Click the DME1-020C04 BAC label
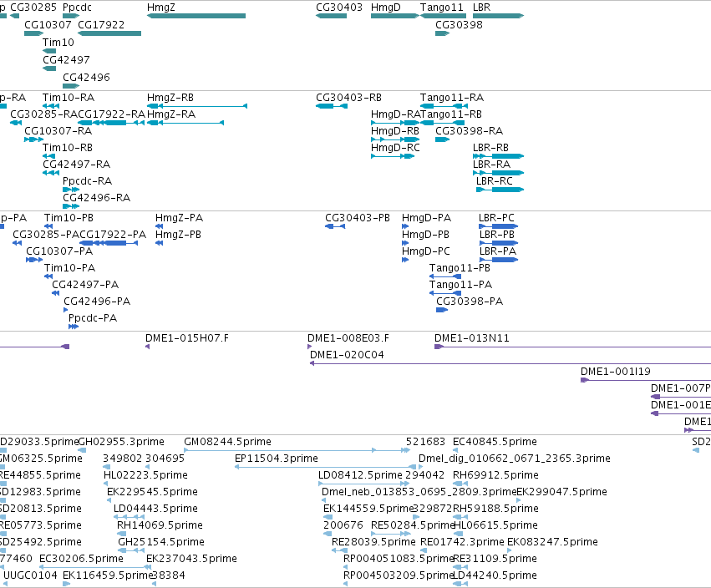This screenshot has width=711, height=588. [347, 355]
